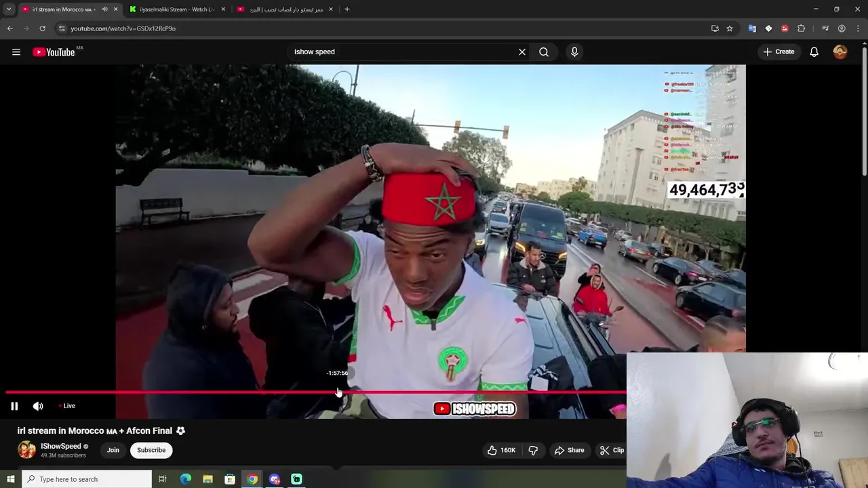Screen dimensions: 868x488
Task: Open a new browser tab
Action: pos(347,9)
